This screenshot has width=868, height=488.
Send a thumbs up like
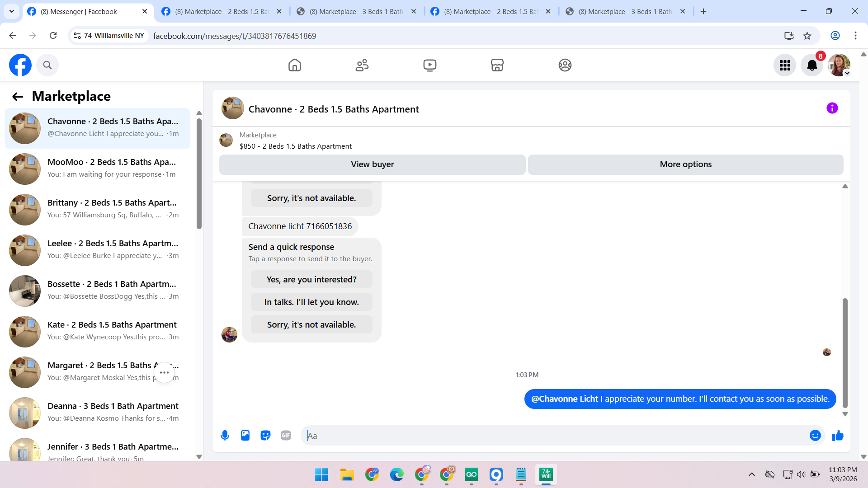click(838, 436)
